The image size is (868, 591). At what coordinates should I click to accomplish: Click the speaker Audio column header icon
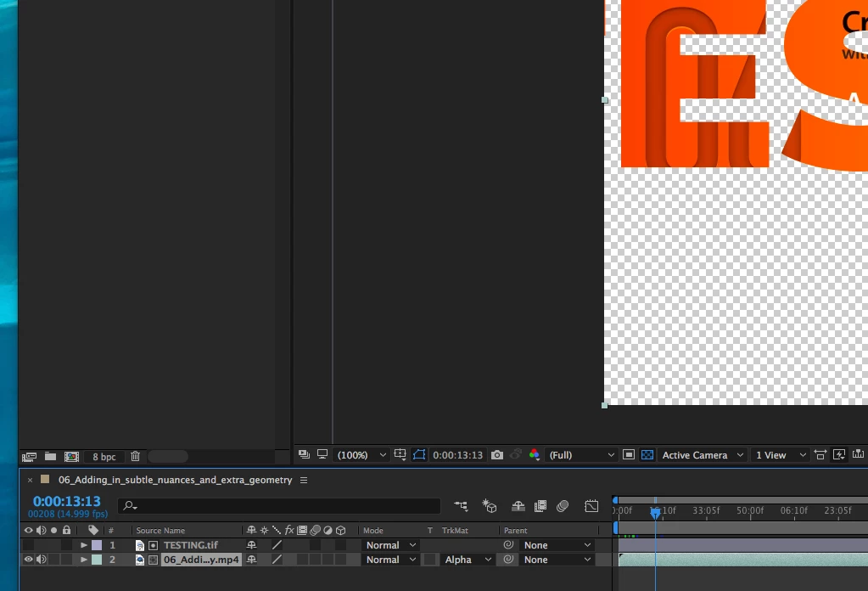point(41,530)
